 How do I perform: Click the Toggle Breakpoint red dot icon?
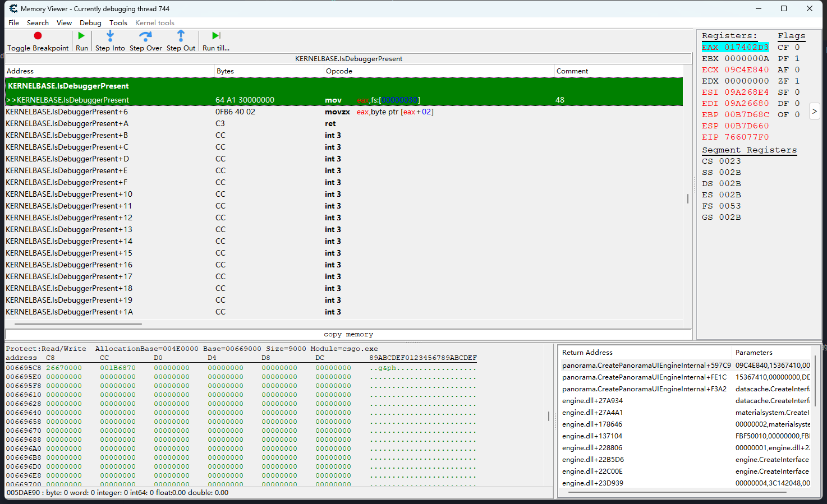click(x=38, y=36)
